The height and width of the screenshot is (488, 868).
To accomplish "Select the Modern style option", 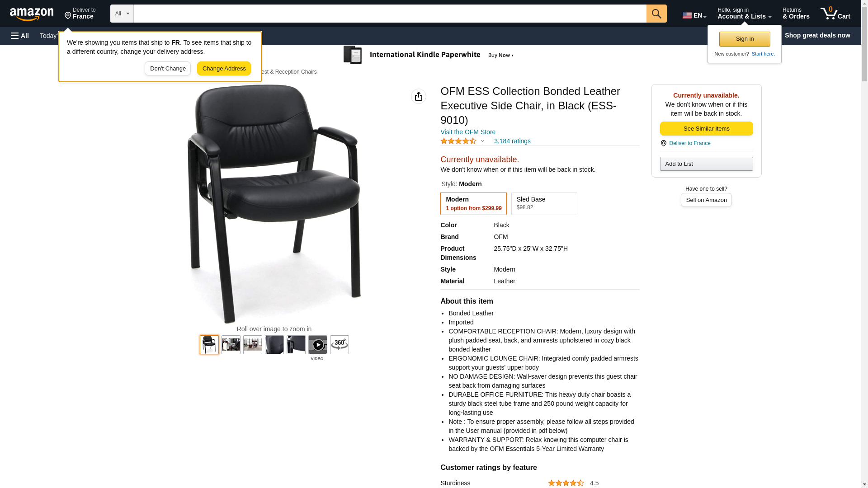I will click(473, 203).
